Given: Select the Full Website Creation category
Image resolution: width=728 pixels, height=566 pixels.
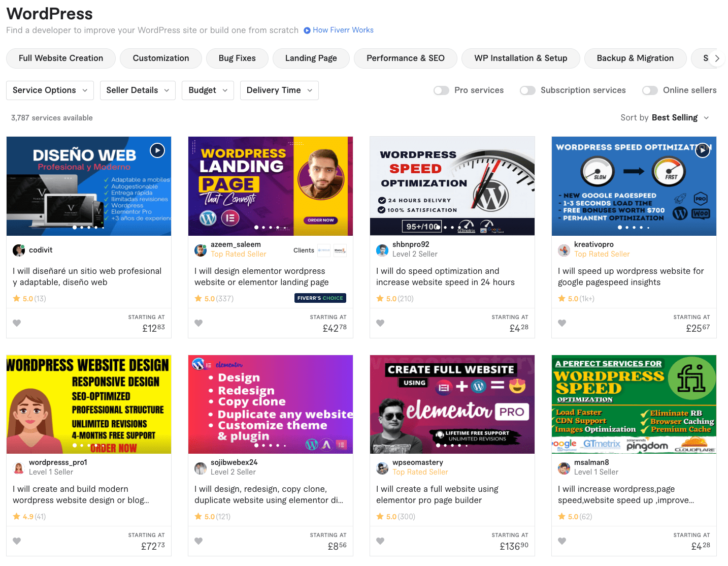Looking at the screenshot, I should 61,58.
